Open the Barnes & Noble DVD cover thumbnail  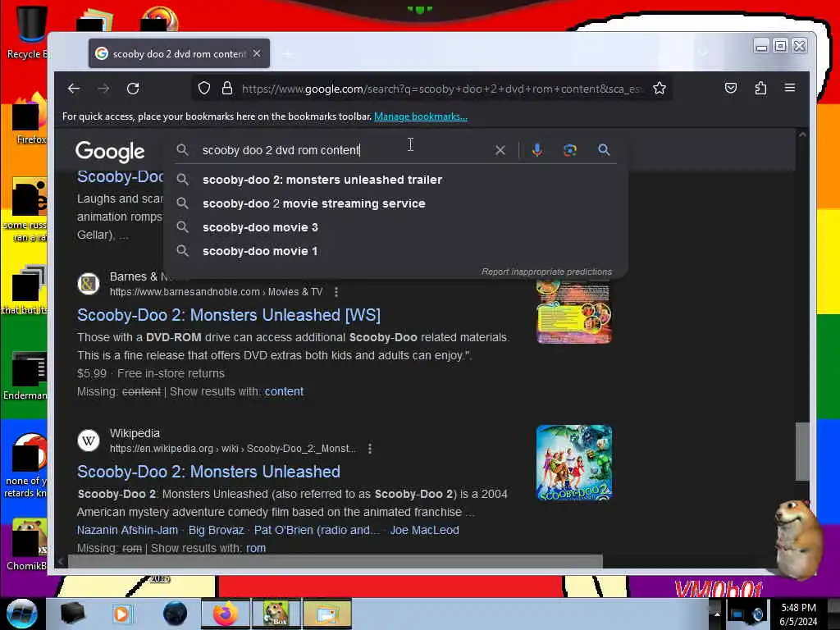pyautogui.click(x=574, y=313)
